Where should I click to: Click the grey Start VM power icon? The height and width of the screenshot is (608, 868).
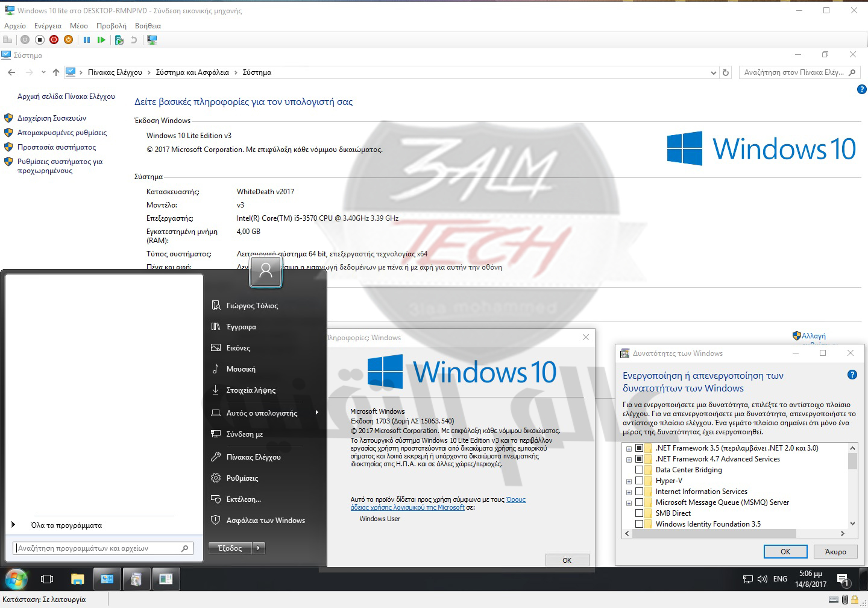click(x=25, y=40)
